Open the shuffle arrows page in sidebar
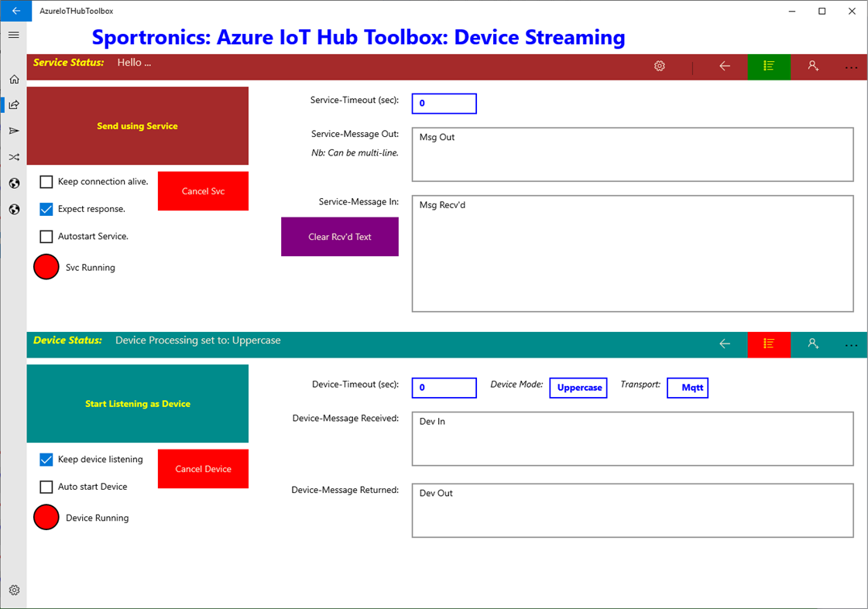Screen dimensions: 868x609 tap(15, 157)
